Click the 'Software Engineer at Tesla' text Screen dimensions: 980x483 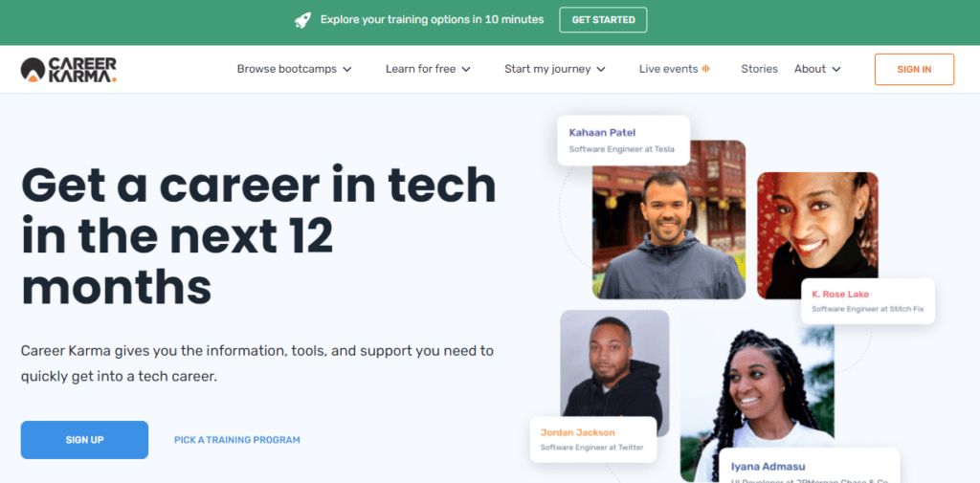tap(621, 149)
